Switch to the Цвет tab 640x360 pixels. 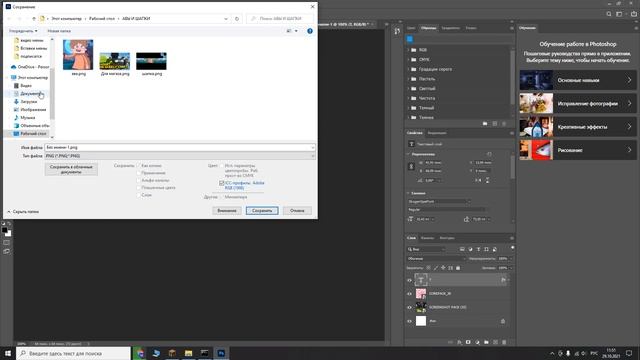[x=411, y=28]
